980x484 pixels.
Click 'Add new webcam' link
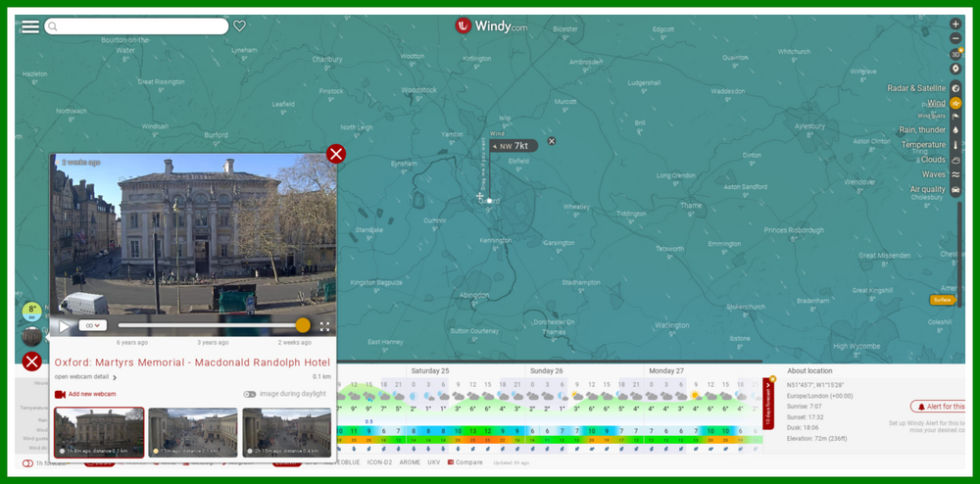92,394
